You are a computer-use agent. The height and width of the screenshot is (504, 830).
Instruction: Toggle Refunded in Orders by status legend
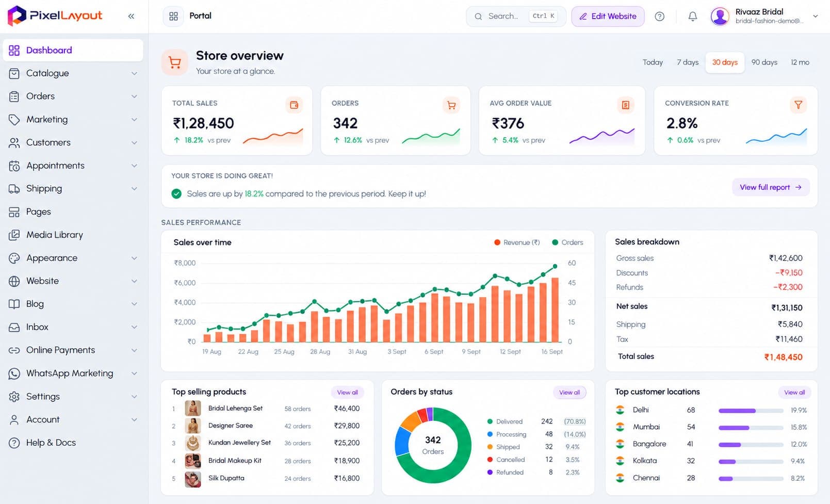(506, 472)
